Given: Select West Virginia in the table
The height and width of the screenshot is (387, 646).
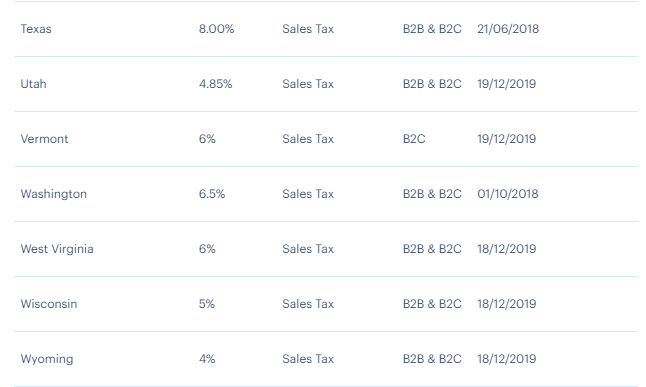Looking at the screenshot, I should click(57, 249).
